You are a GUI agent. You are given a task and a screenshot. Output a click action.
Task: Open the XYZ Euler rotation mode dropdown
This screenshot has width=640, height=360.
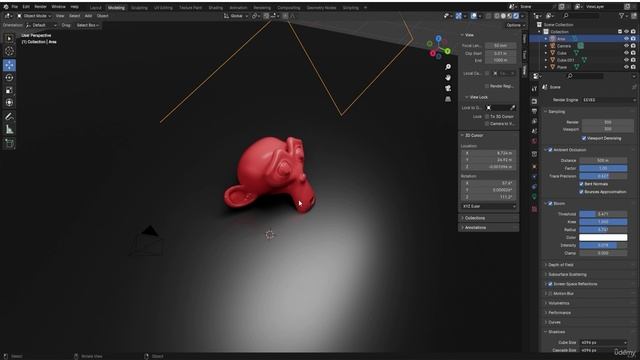click(x=489, y=207)
